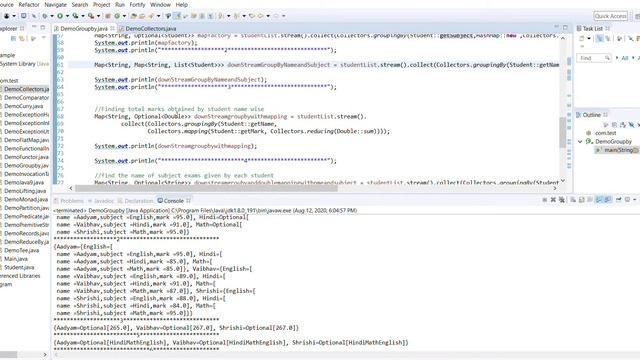Select com.test package in the Outline

(x=606, y=133)
